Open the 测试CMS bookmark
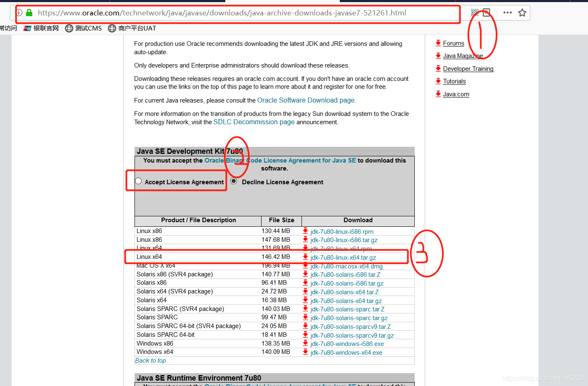The image size is (588, 386). pos(83,28)
